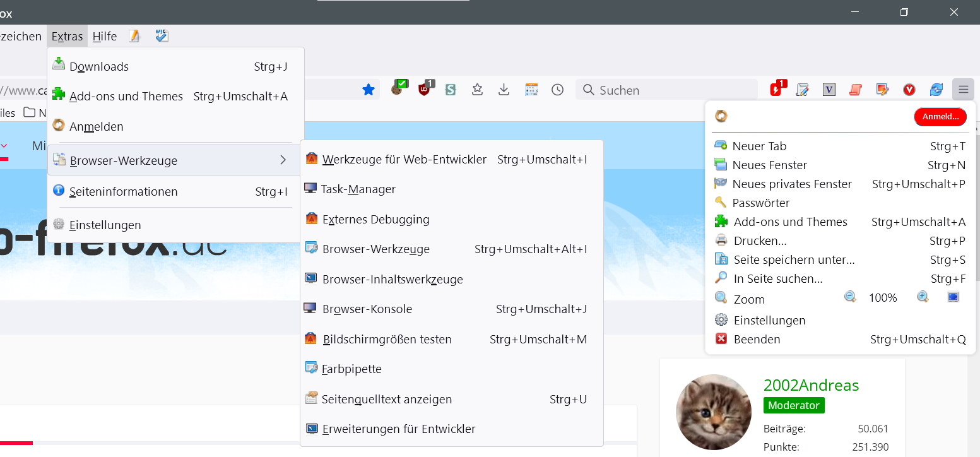Choose Neues Fenster in the application menu
The image size is (980, 457).
click(840, 165)
